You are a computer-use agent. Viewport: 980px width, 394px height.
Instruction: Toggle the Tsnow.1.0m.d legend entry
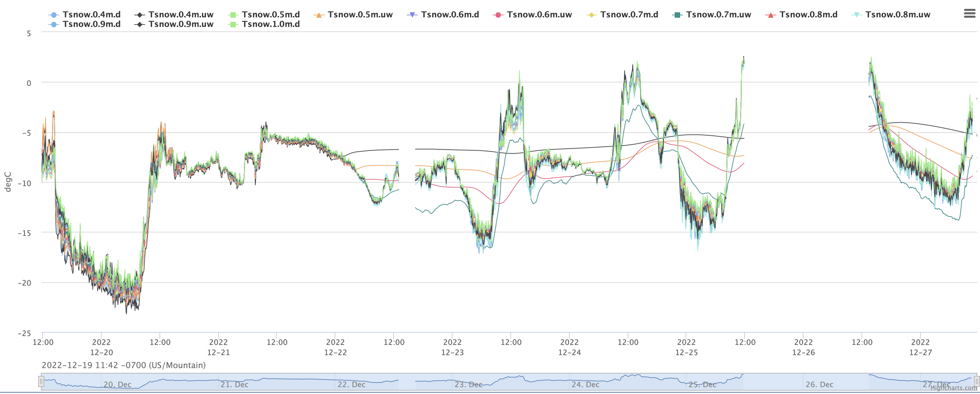point(271,24)
